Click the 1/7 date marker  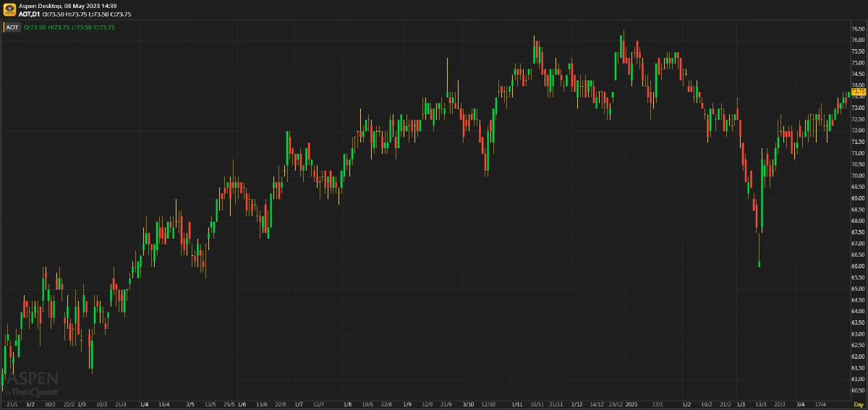pos(299,404)
